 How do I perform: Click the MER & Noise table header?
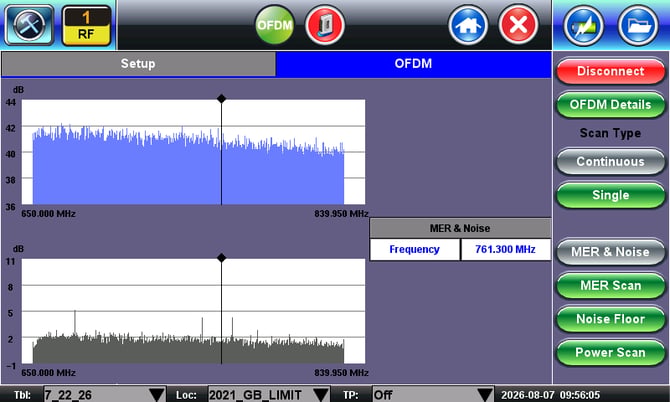tap(460, 228)
